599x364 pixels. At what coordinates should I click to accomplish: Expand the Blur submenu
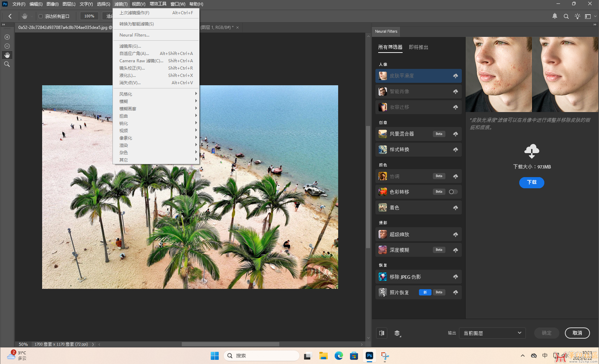pos(156,101)
